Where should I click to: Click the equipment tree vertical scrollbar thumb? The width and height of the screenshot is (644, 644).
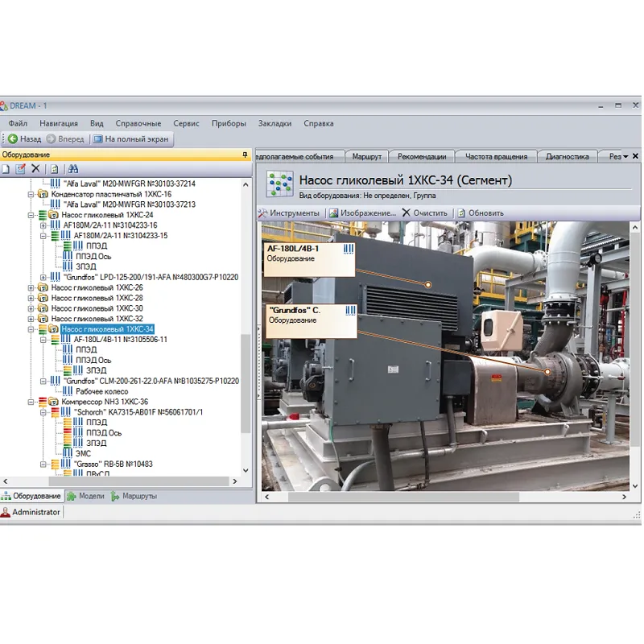coord(246,383)
